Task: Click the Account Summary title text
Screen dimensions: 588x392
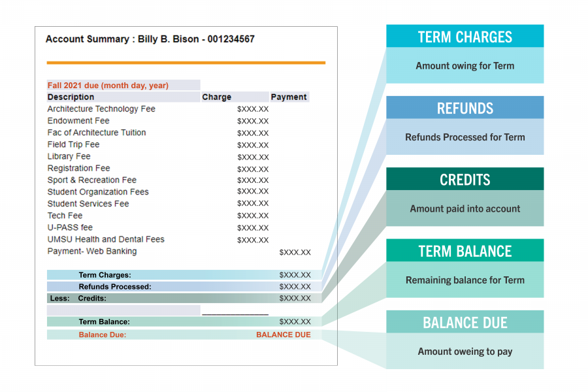Action: tap(150, 39)
